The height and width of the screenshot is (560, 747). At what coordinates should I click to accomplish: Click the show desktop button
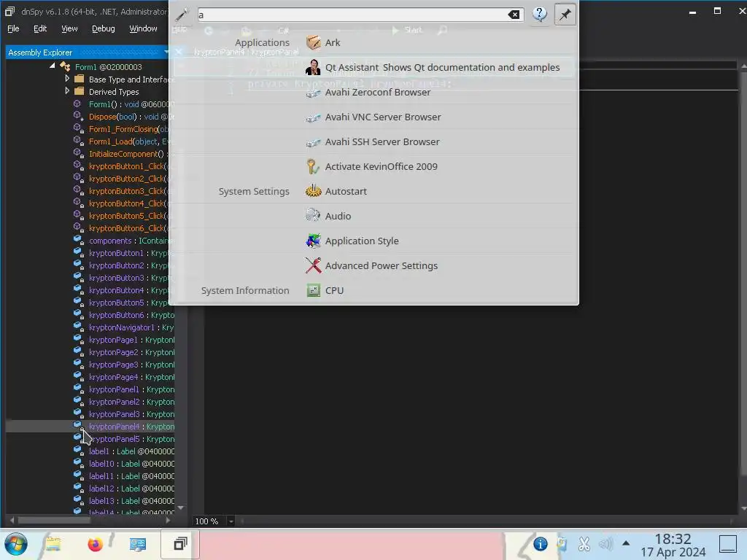(x=728, y=544)
